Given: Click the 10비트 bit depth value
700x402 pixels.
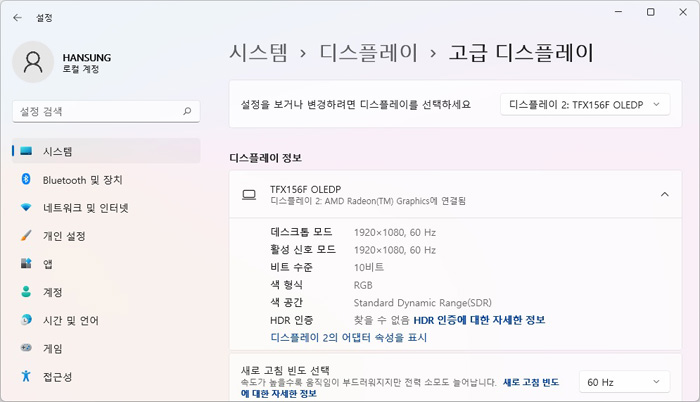Looking at the screenshot, I should click(x=369, y=267).
